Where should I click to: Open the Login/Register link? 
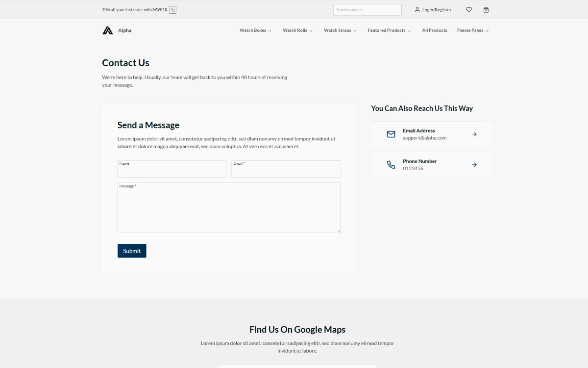coord(437,10)
